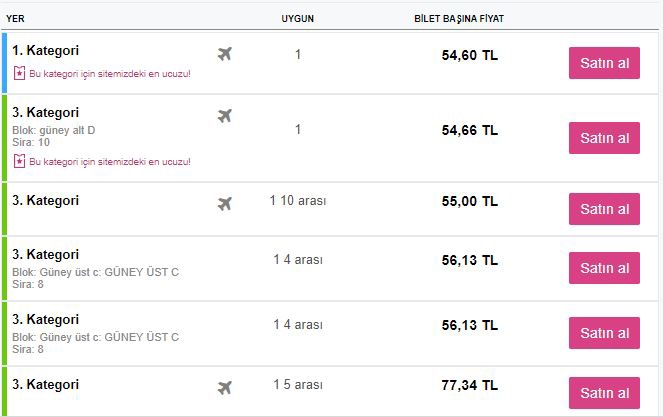Sort by BİLET BAŞINA FİYAT header
Screen dimensions: 663x417
point(459,19)
